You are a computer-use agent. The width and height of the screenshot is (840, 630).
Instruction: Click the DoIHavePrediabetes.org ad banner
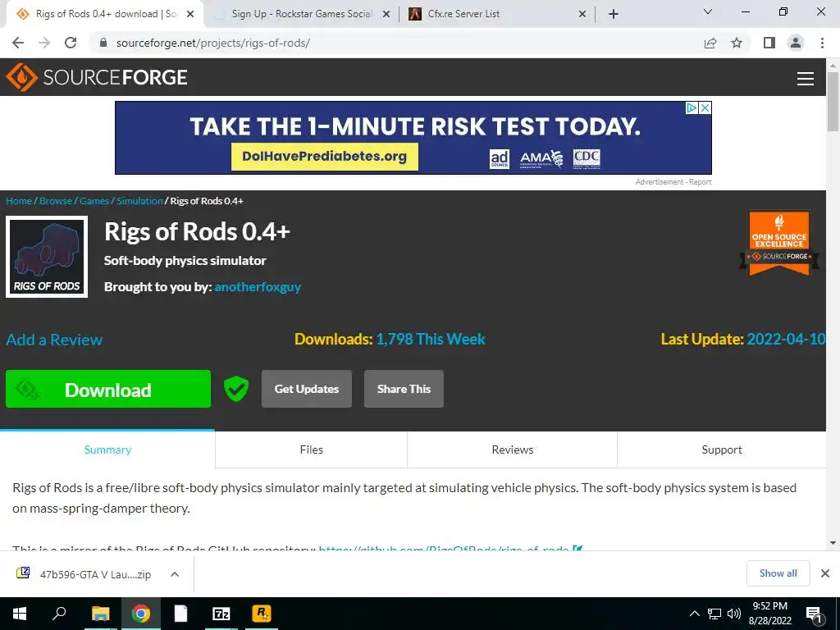(413, 138)
